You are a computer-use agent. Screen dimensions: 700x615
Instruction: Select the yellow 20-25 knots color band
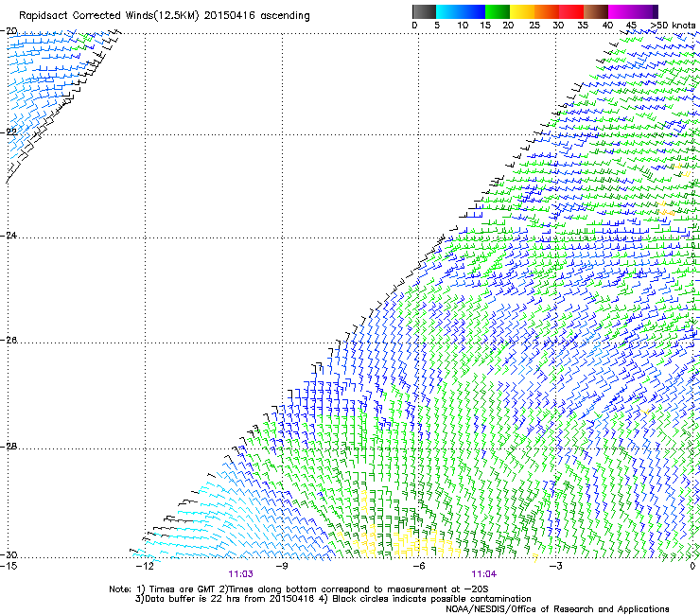pos(522,11)
